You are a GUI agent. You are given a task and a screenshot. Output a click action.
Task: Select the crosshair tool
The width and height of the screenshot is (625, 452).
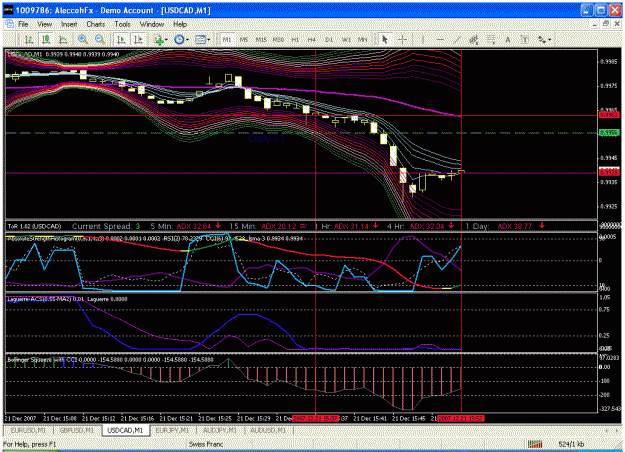click(402, 39)
